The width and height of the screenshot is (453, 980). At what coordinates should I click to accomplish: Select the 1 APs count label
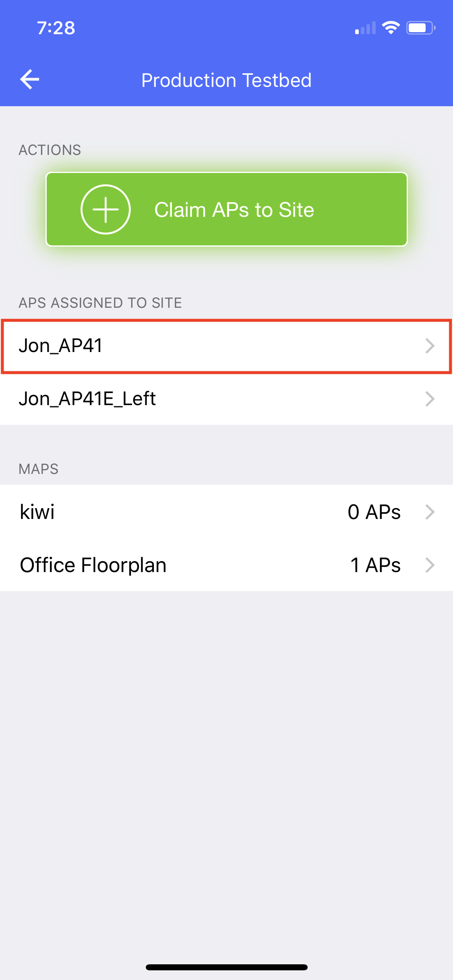coord(375,565)
